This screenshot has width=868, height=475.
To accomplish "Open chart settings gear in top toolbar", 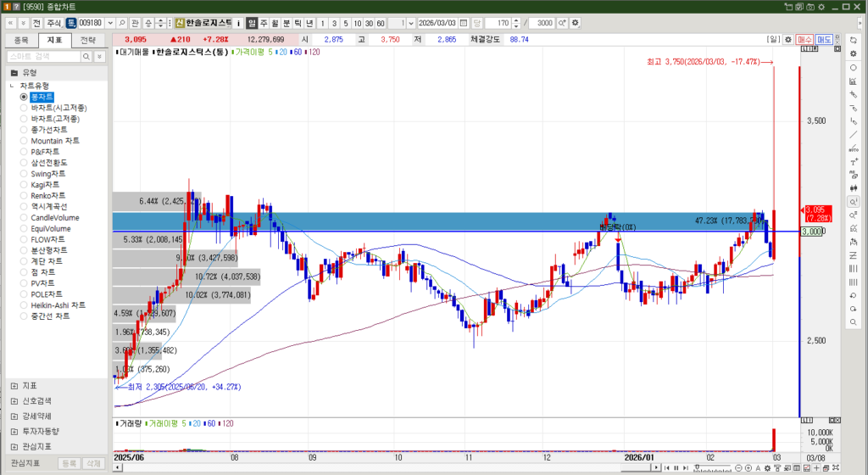I will (x=576, y=22).
